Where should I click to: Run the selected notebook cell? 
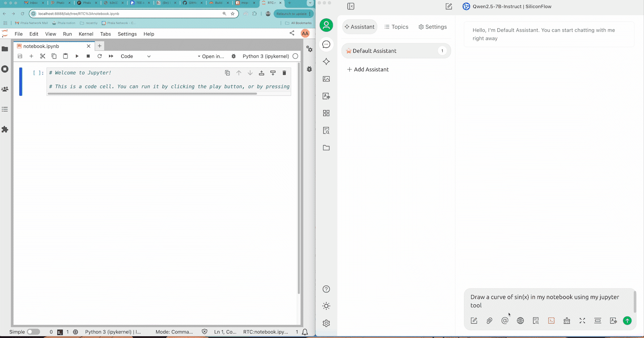point(77,56)
